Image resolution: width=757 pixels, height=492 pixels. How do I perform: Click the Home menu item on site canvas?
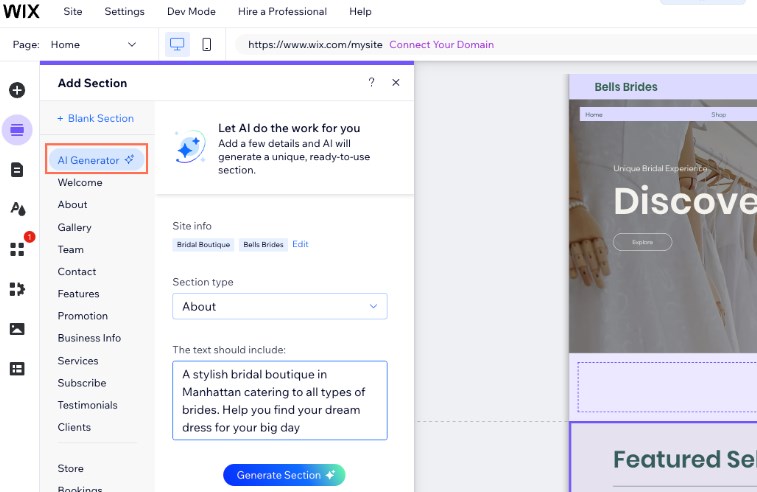coord(594,115)
